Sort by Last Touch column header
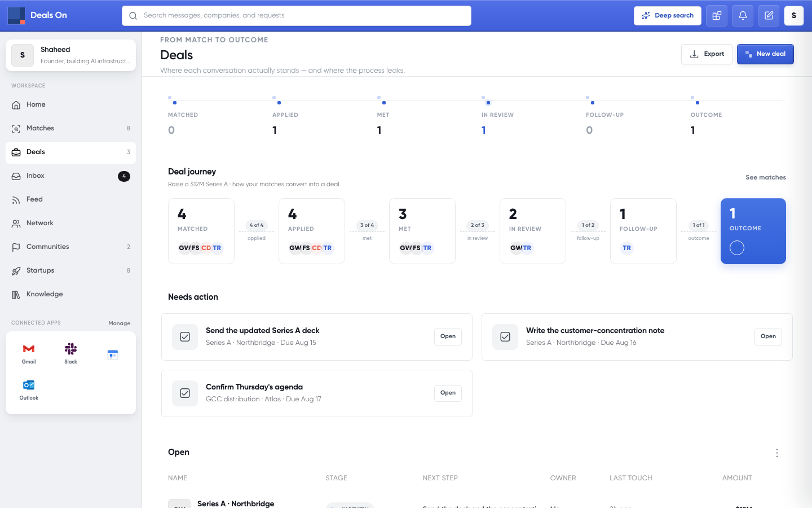The width and height of the screenshot is (812, 508). pyautogui.click(x=630, y=478)
